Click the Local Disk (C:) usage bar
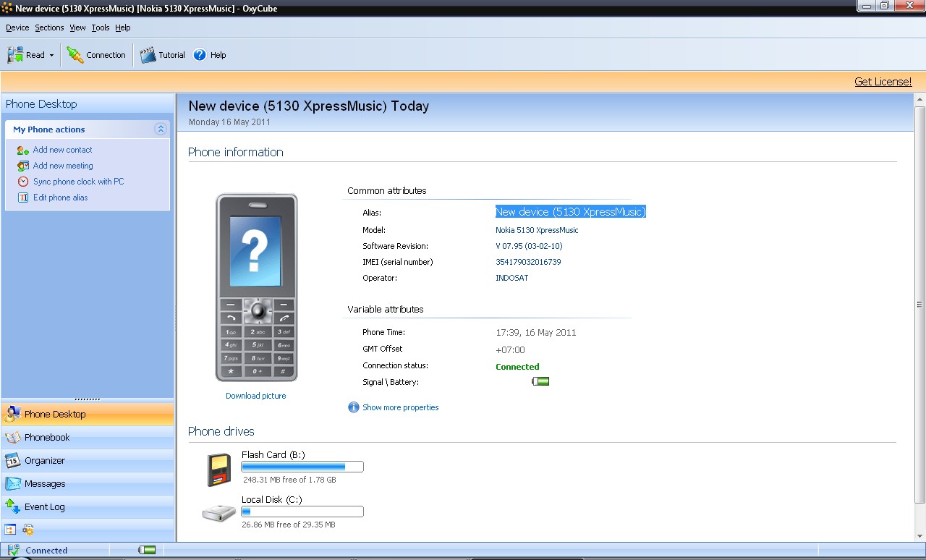Screen dimensions: 926x560 (x=302, y=512)
